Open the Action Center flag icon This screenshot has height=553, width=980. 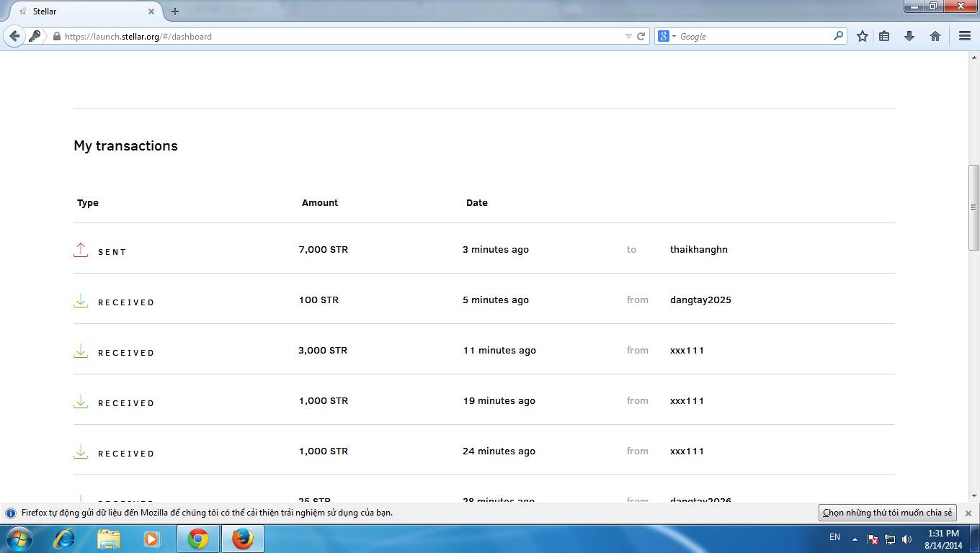click(872, 539)
